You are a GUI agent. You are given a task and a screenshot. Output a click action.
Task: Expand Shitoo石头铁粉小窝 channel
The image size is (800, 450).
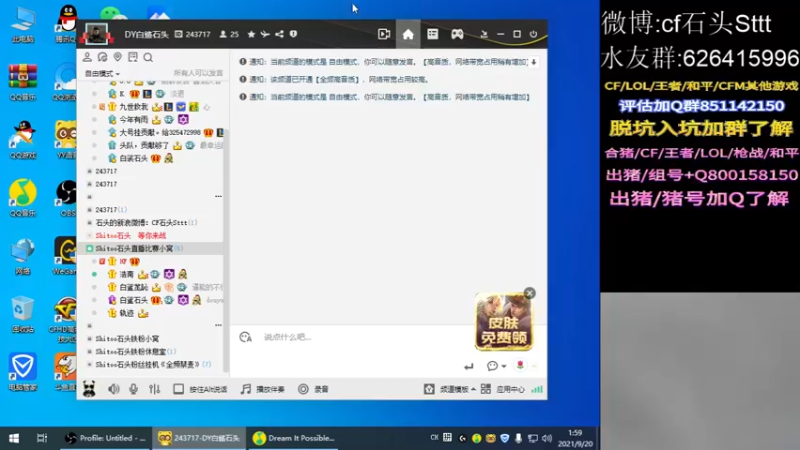(x=127, y=338)
